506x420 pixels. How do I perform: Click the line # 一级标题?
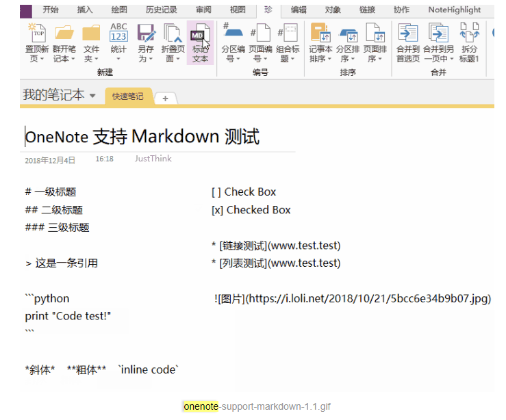51,192
